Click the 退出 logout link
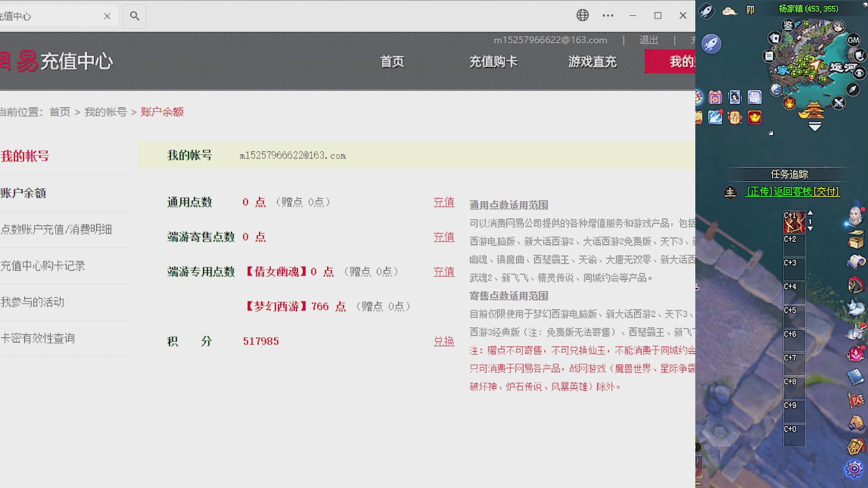Screen dimensions: 868x488 649,40
